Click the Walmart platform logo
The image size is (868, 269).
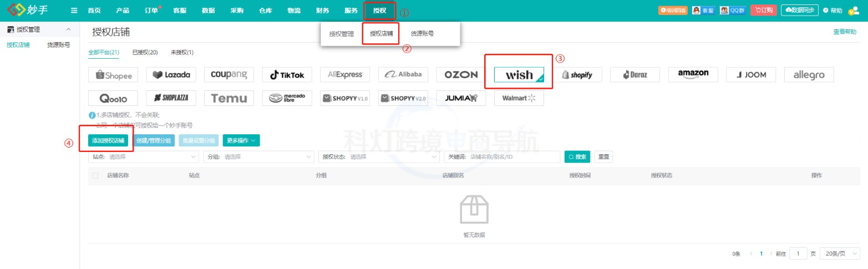tap(519, 98)
